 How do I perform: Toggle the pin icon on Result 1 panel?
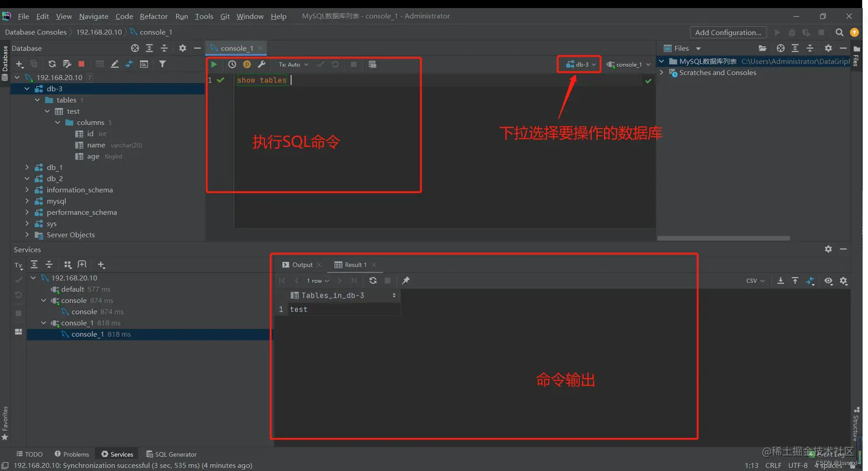point(406,281)
